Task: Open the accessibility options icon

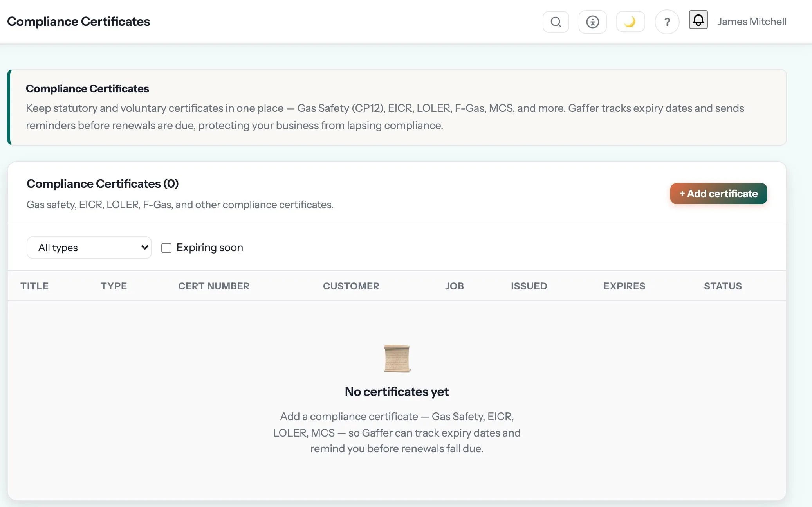Action: [x=592, y=22]
